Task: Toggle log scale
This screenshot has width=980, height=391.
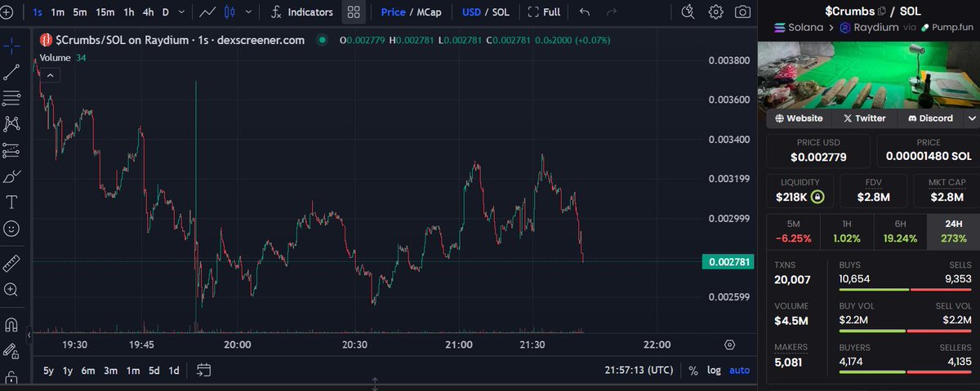Action: 714,370
